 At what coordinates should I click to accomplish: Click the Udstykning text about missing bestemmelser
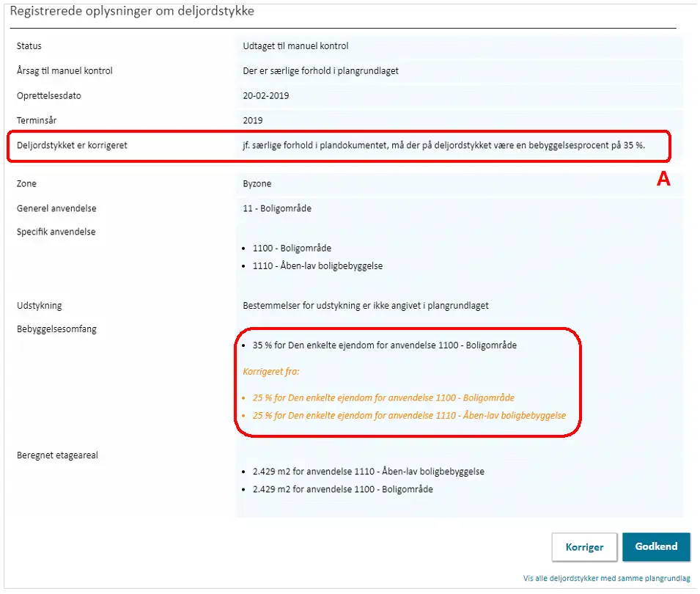click(366, 306)
